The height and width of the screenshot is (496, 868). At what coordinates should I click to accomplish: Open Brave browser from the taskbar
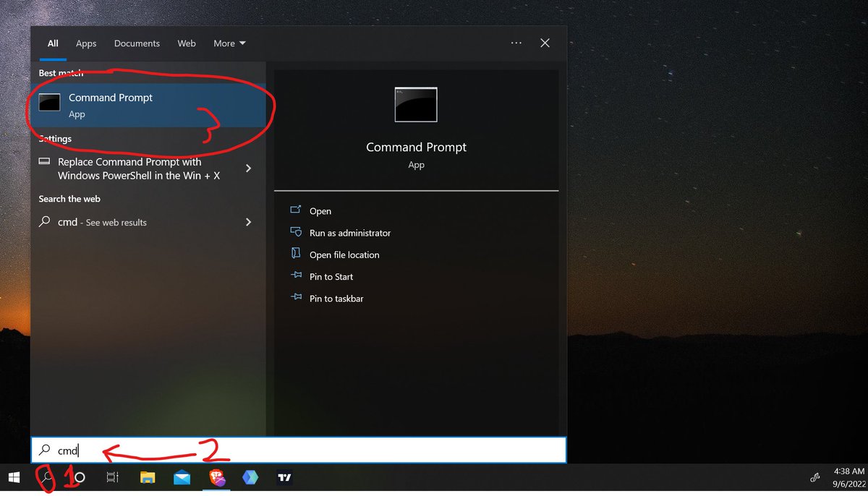pos(217,477)
